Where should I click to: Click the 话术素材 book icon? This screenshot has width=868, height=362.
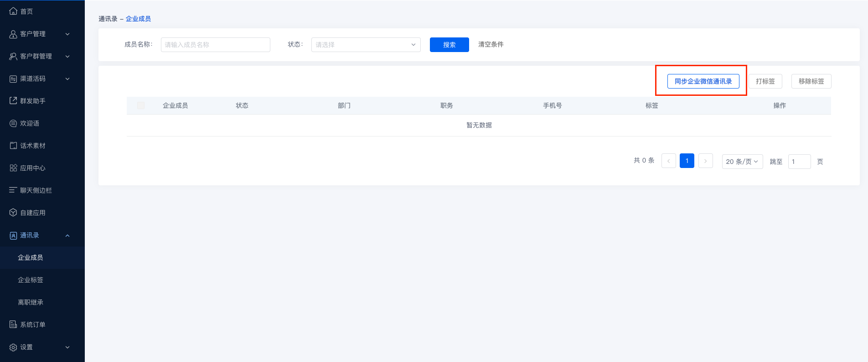tap(13, 146)
